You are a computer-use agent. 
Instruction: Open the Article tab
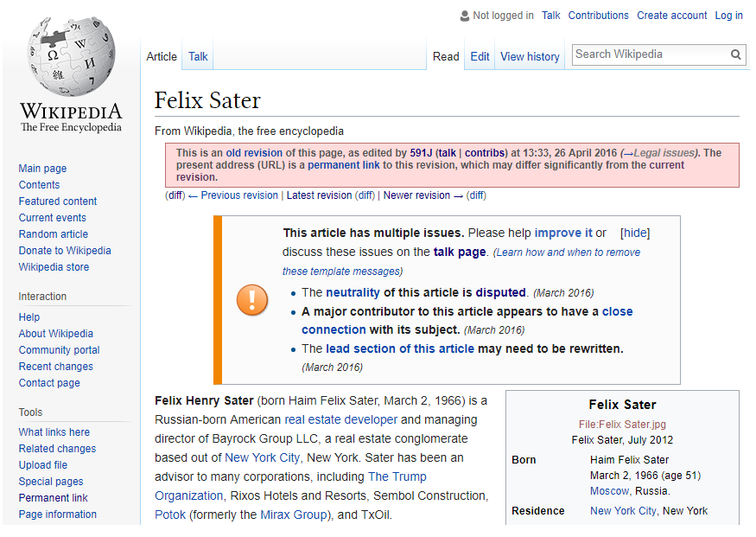(x=162, y=57)
